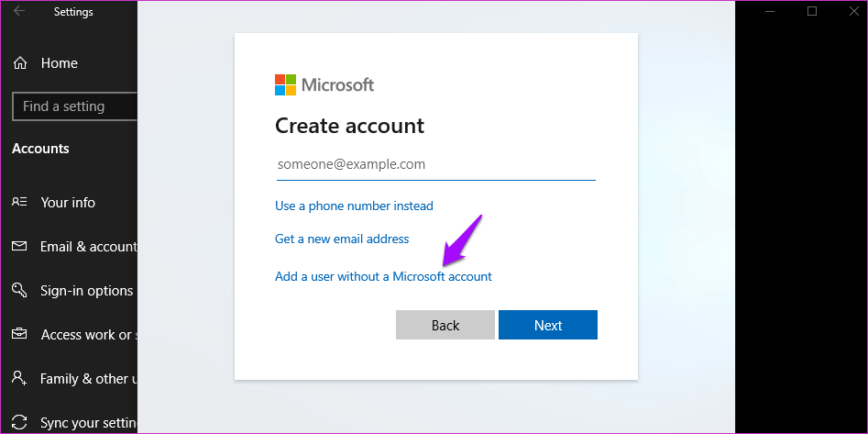Click Use a phone number instead
868x434 pixels.
click(355, 206)
